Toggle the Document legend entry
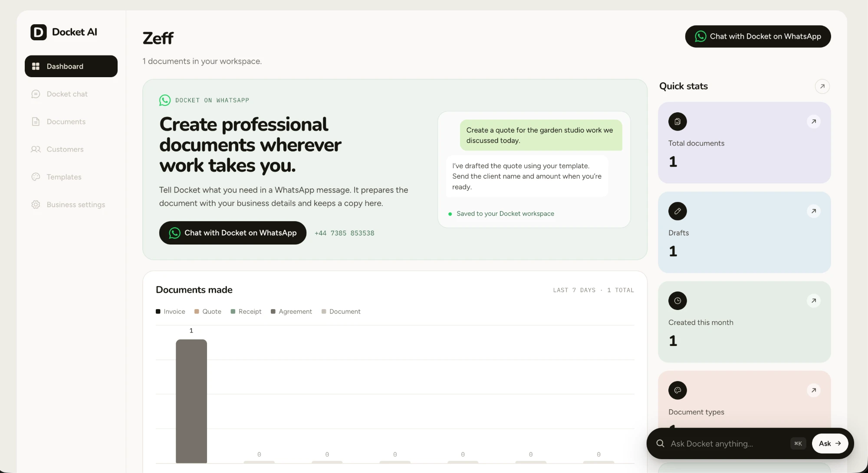 [x=341, y=312]
